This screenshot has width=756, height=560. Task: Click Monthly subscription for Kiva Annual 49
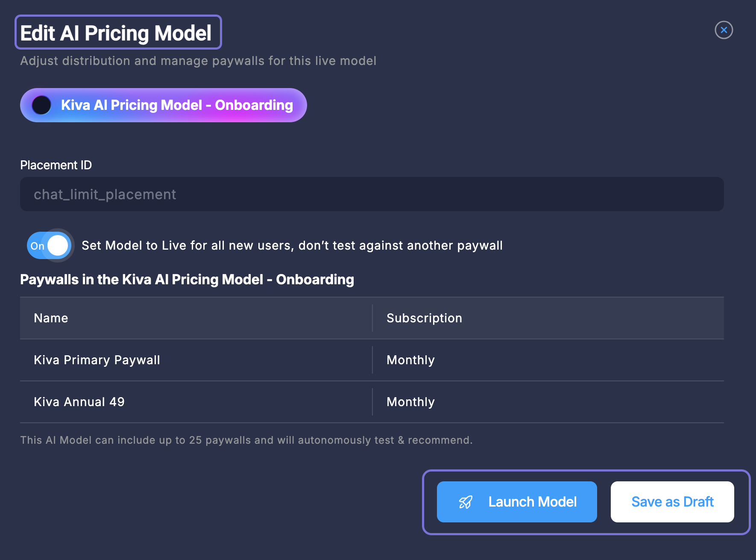[410, 402]
